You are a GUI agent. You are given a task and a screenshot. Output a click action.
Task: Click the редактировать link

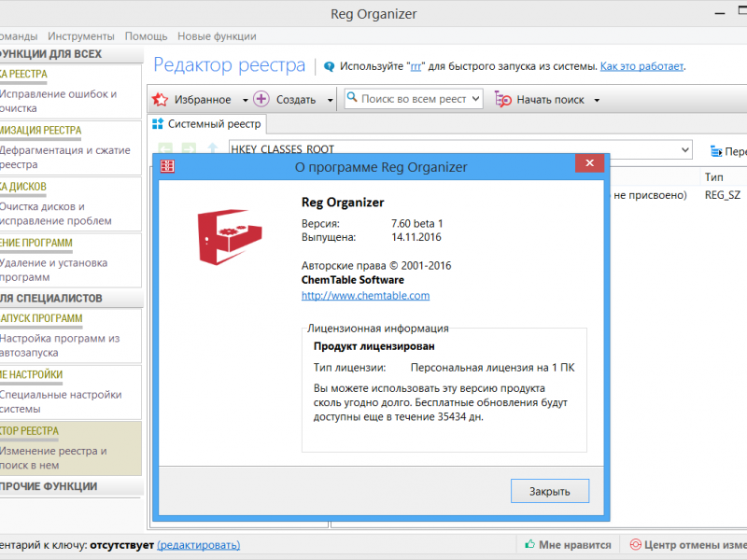click(198, 545)
